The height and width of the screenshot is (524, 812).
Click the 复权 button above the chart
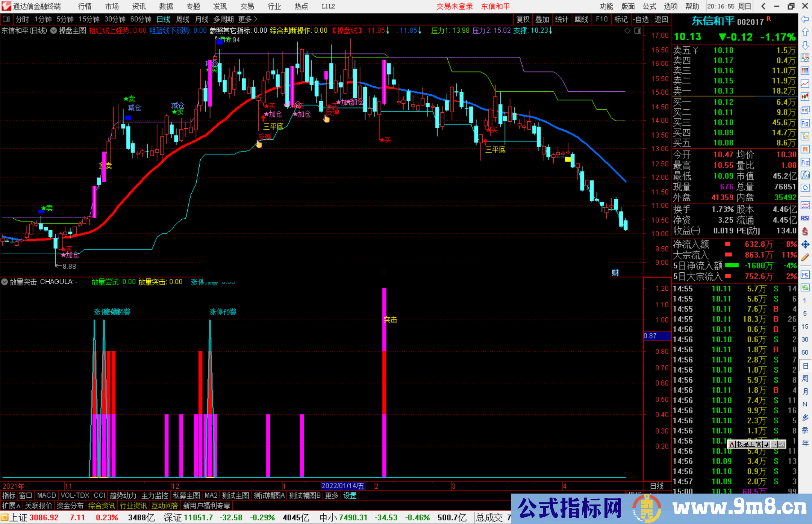(523, 19)
